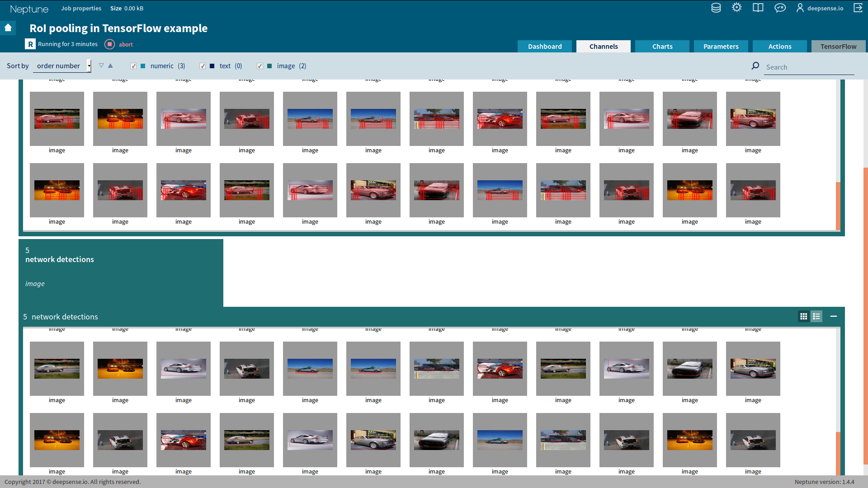Click the abort job stop icon
Viewport: 868px width, 488px height.
[x=109, y=44]
